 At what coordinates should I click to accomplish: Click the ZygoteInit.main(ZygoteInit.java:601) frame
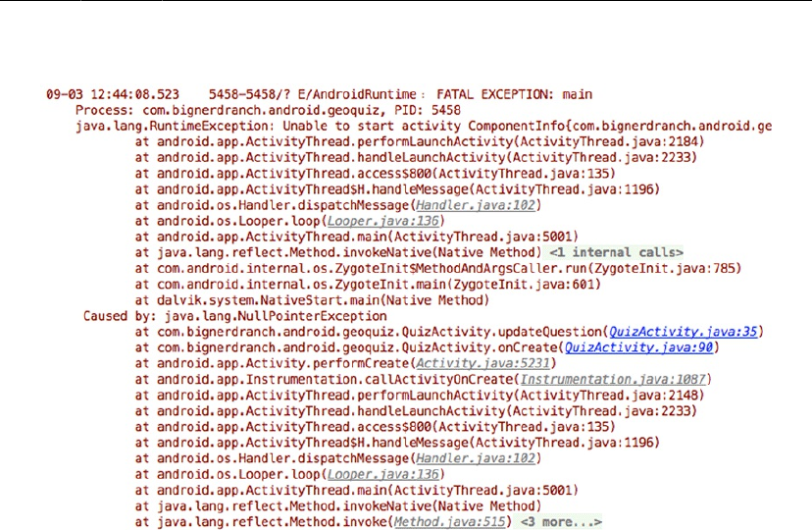coord(368,285)
